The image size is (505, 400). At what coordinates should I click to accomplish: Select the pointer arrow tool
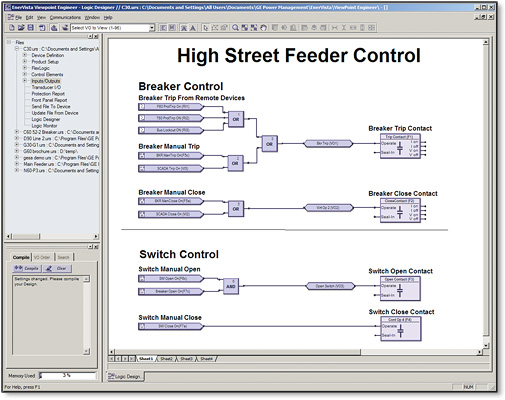click(205, 28)
